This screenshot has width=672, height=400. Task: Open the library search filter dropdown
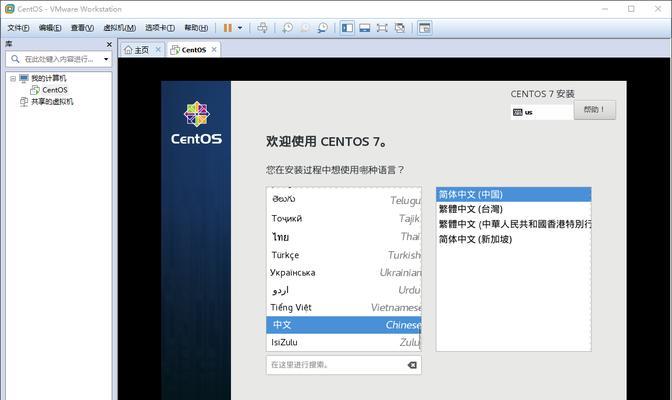(106, 59)
